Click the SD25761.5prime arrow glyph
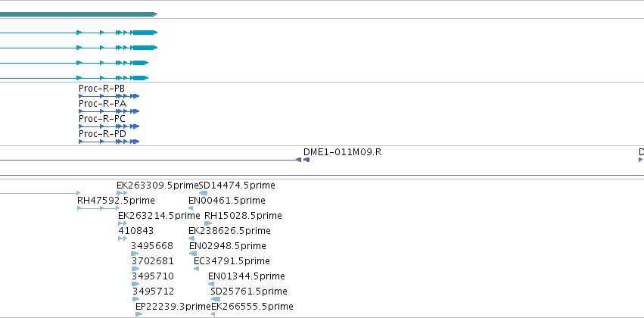This screenshot has height=318, width=644. (x=216, y=300)
